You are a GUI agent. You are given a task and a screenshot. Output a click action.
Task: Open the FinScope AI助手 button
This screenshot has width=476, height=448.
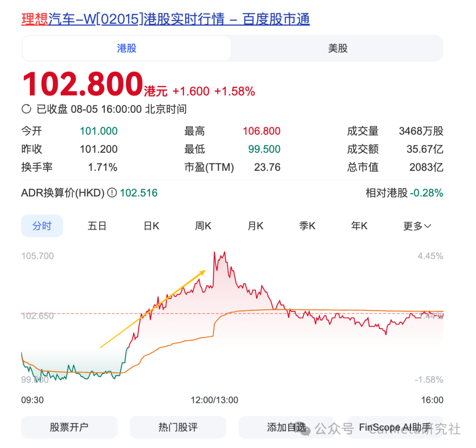[395, 427]
